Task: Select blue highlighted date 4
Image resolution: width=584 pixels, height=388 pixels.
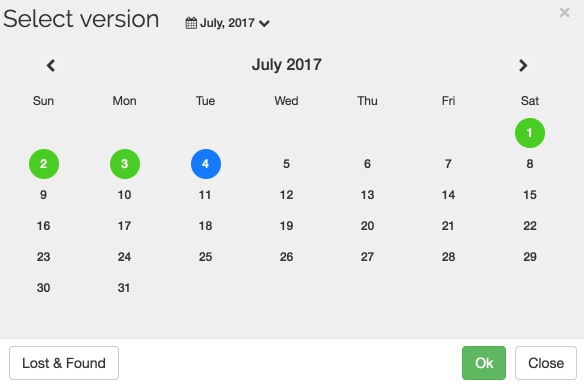Action: pos(206,164)
